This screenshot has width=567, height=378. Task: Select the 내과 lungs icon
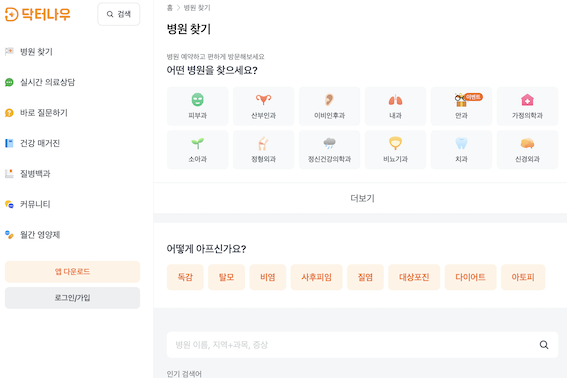coord(395,100)
